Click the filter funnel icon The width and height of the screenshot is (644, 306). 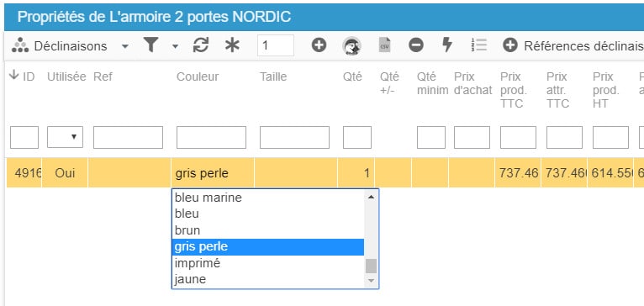(x=150, y=45)
